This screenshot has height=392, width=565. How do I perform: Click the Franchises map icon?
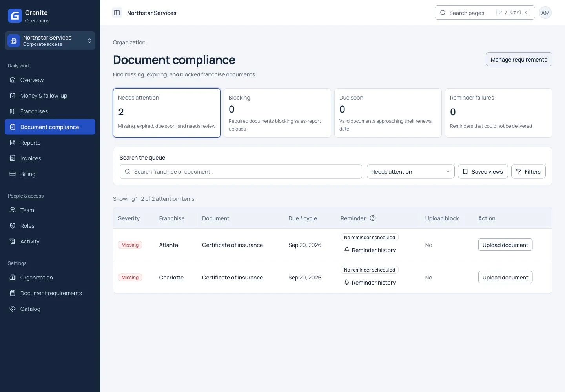13,111
